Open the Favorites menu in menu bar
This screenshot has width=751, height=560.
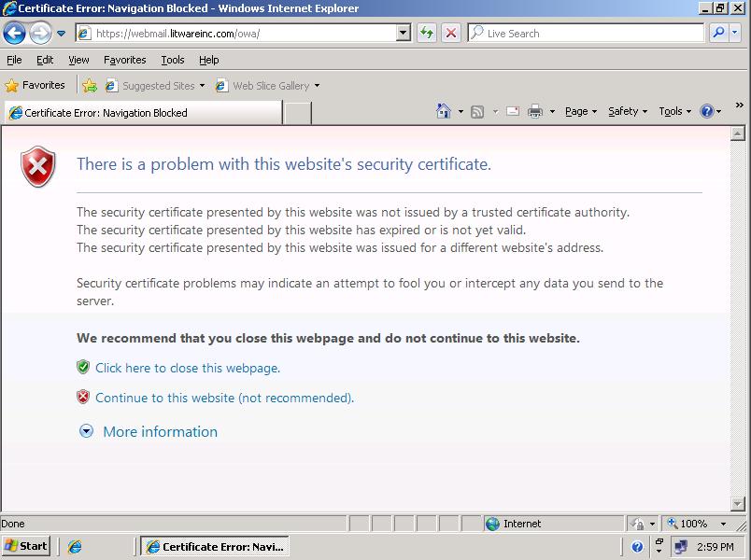coord(124,60)
